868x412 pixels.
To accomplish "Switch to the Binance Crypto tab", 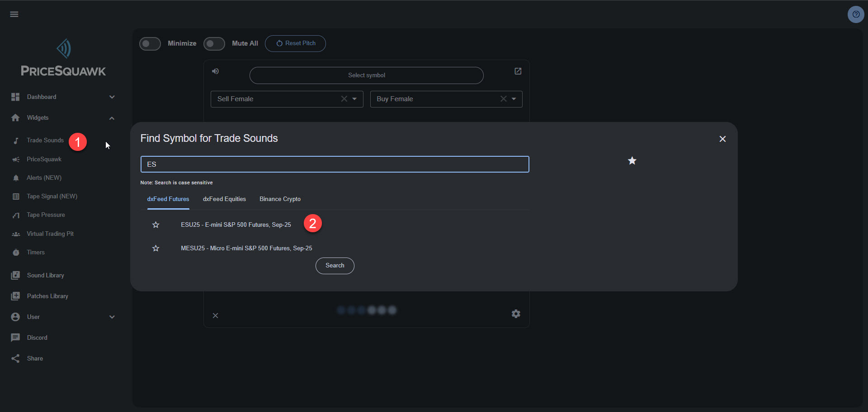I will (280, 199).
